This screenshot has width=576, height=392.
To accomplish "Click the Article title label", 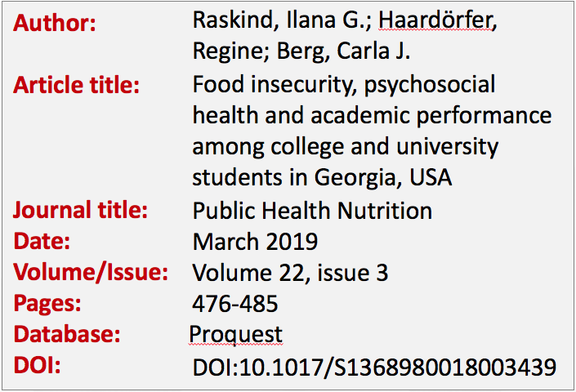I will click(x=76, y=85).
